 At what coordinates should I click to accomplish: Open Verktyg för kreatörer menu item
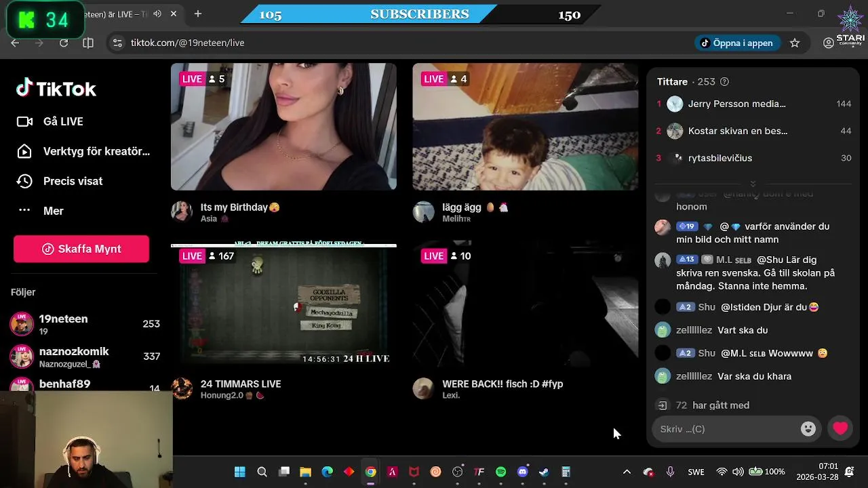point(83,151)
